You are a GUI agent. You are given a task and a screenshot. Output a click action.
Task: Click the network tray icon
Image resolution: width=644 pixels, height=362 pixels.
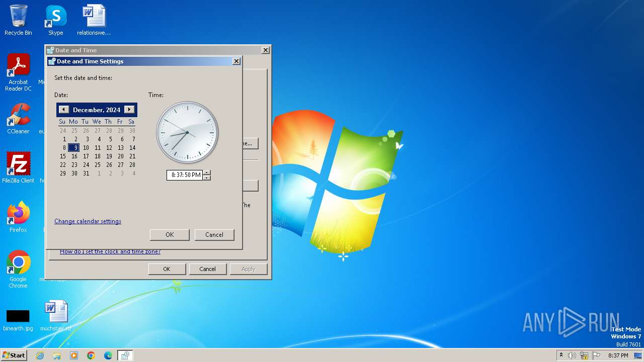(x=584, y=355)
